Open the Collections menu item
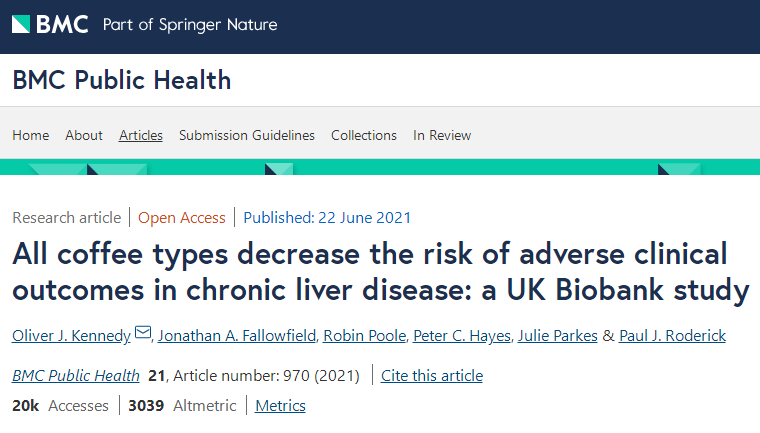This screenshot has height=433, width=760. click(364, 135)
